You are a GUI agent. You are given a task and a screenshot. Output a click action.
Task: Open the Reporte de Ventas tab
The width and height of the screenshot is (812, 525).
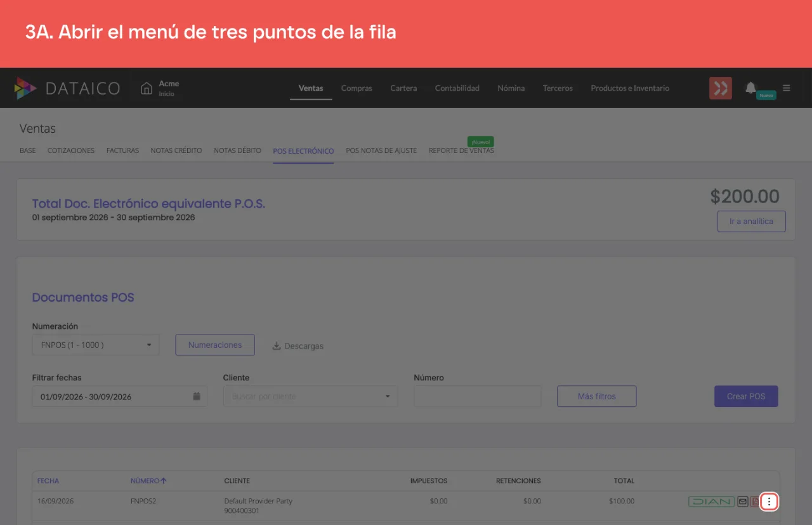pyautogui.click(x=461, y=151)
